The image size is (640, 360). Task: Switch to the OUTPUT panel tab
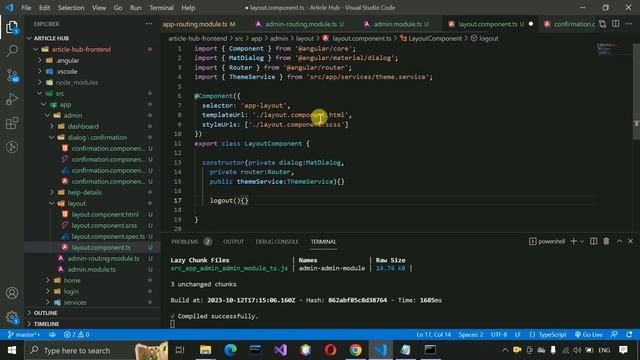(233, 242)
